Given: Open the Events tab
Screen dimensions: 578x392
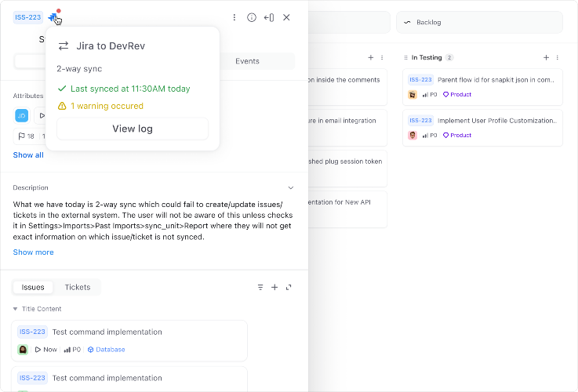Looking at the screenshot, I should click(248, 61).
